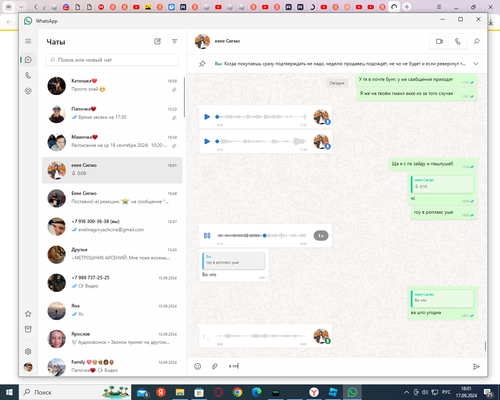
Task: Open a new browser tab with plus
Action: point(407,7)
